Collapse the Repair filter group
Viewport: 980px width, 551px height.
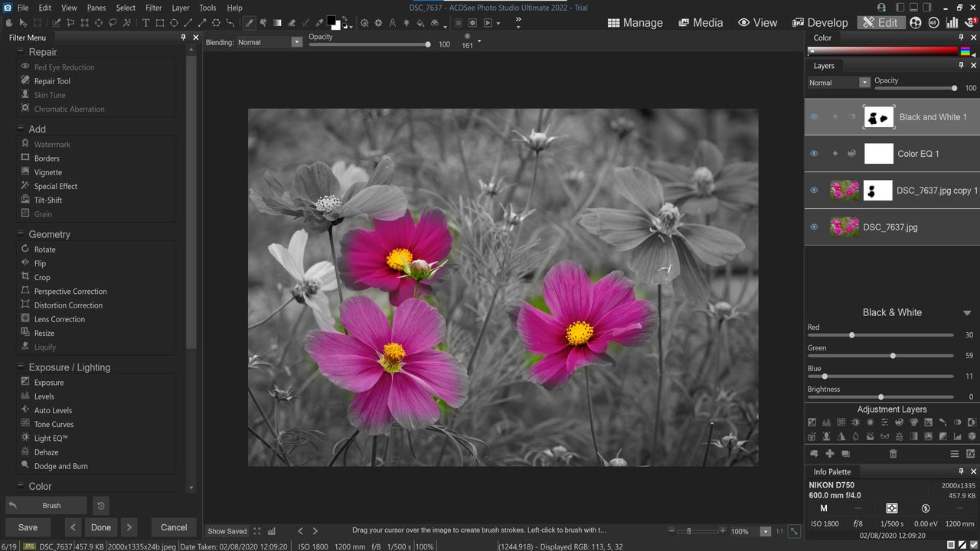pos(21,51)
